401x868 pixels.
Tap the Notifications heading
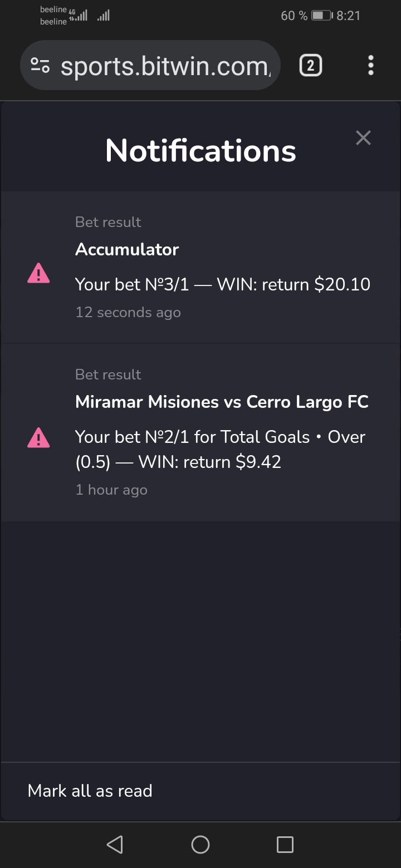pyautogui.click(x=200, y=151)
